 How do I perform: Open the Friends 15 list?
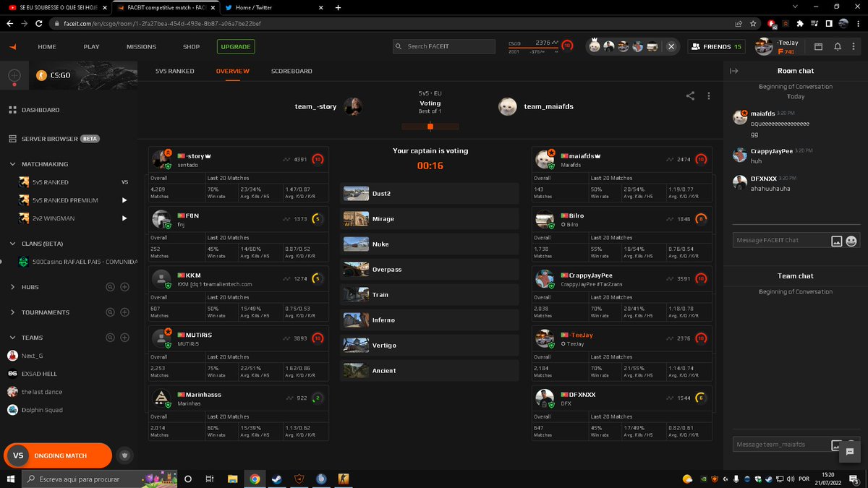[716, 46]
